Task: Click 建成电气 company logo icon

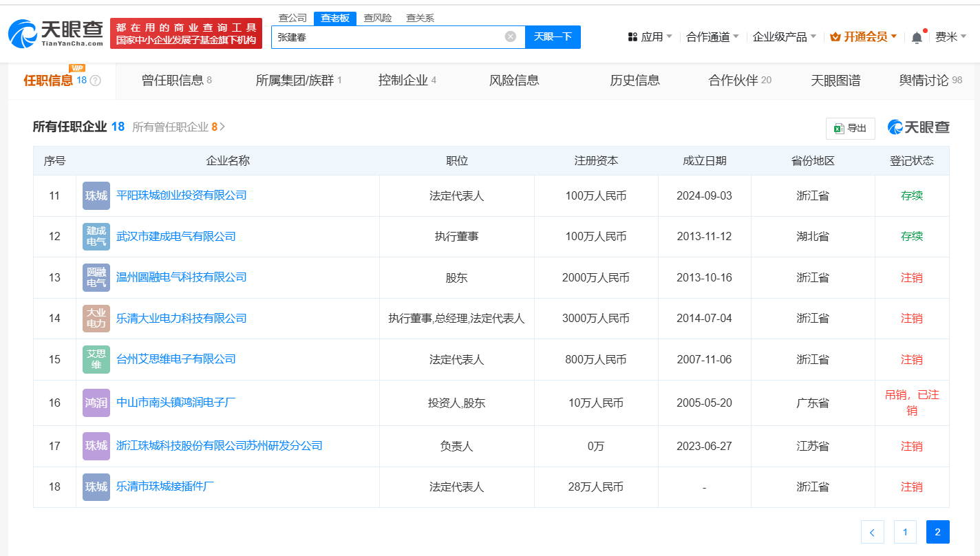Action: 96,237
